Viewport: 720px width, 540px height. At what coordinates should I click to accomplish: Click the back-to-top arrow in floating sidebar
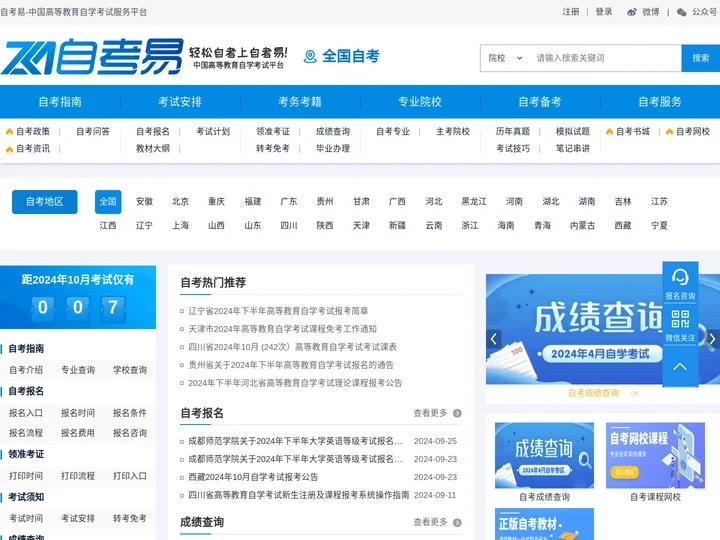coord(680,366)
